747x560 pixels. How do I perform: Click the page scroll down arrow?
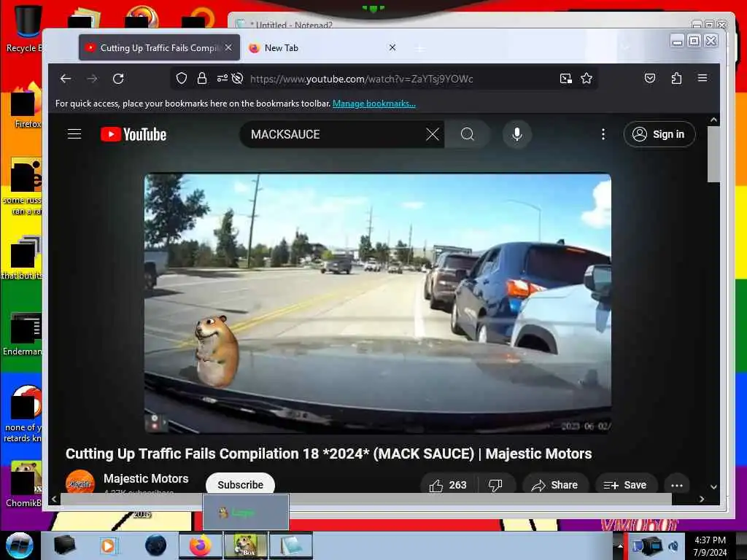(x=713, y=486)
